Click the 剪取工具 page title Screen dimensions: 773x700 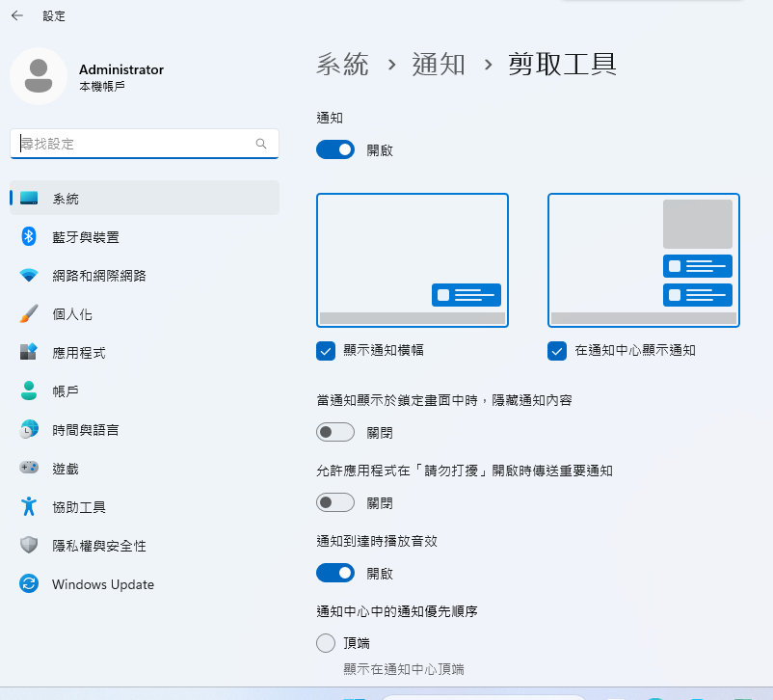562,65
